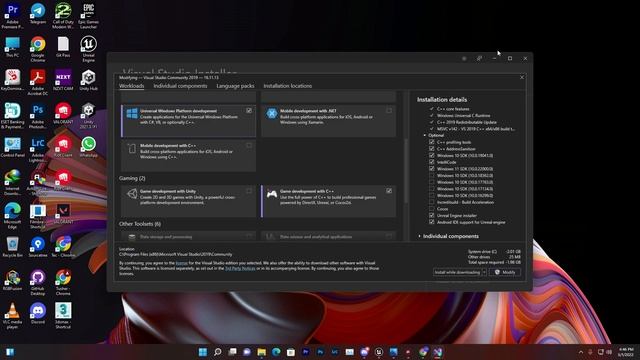640x360 pixels.
Task: Open the Recycle Bin desktop icon
Action: point(12,247)
